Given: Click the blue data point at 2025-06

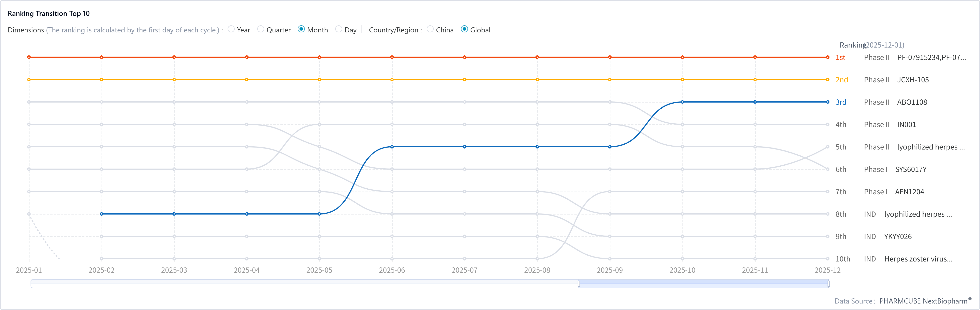Looking at the screenshot, I should (x=392, y=147).
